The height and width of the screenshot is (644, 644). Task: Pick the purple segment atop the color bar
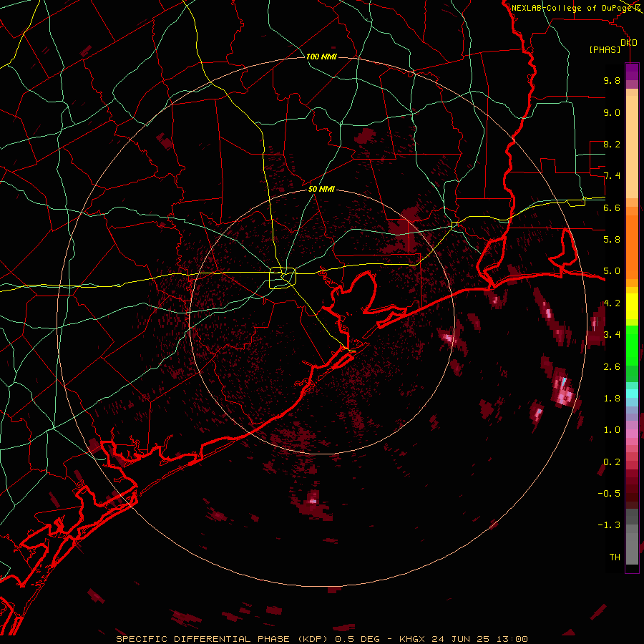(632, 72)
